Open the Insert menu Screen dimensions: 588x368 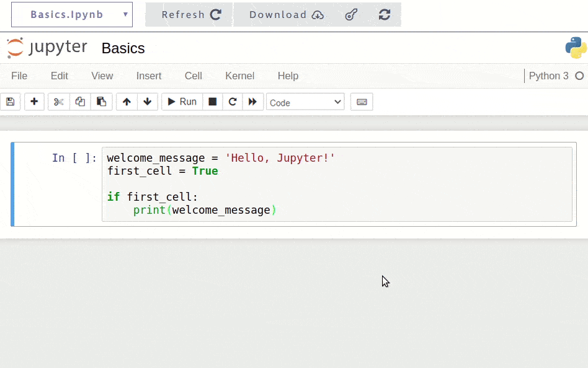pos(149,76)
